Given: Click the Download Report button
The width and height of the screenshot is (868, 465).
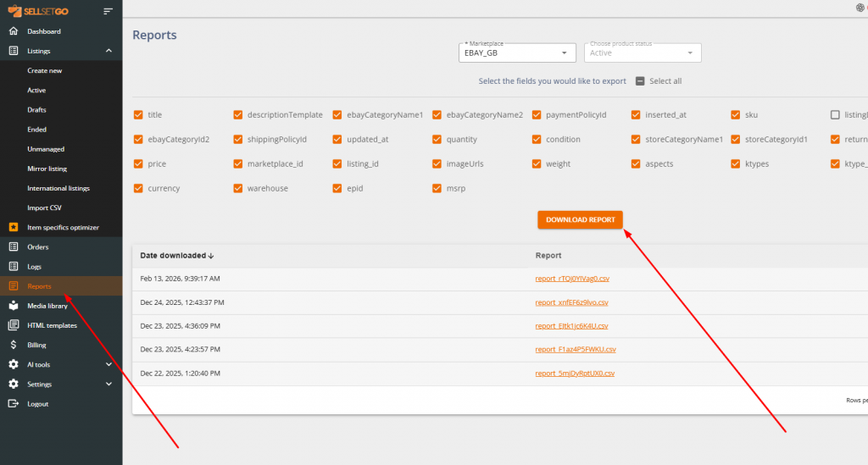Looking at the screenshot, I should point(580,219).
